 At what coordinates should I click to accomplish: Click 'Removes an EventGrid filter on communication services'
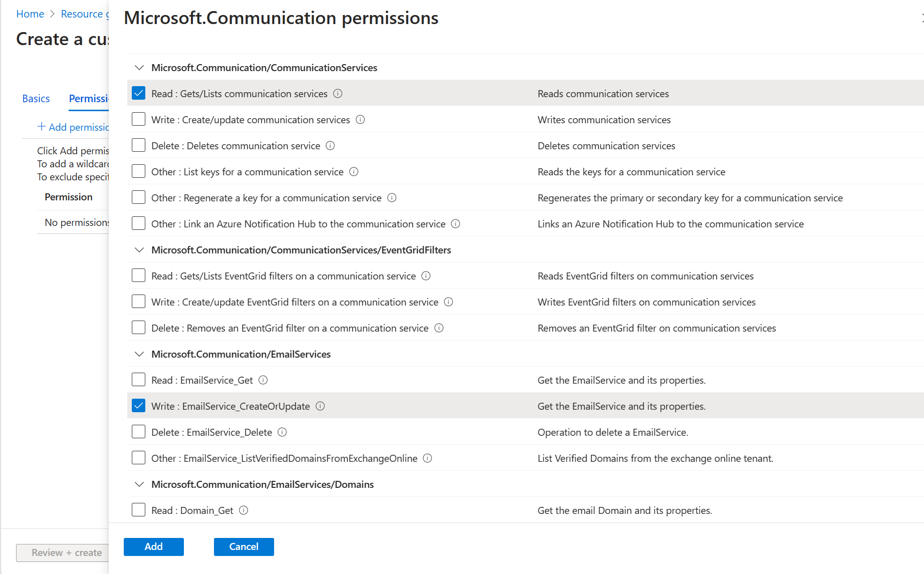coord(657,328)
